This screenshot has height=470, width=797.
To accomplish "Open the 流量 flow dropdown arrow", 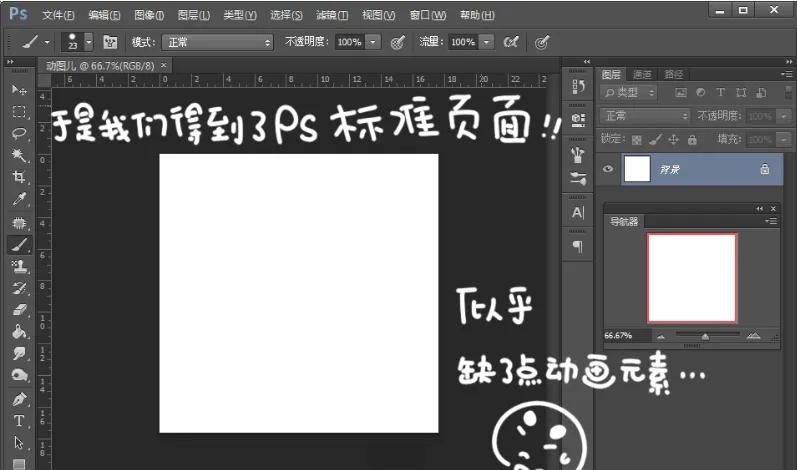I will coord(486,42).
